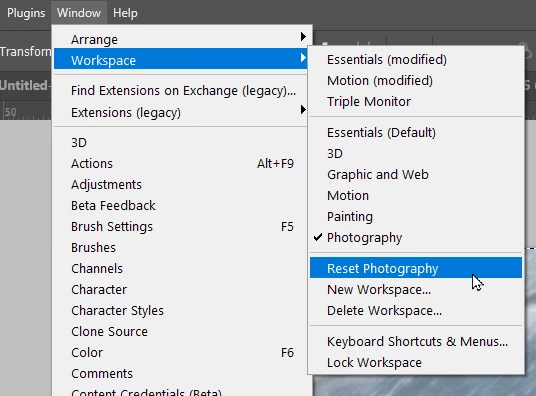Choose Essentials (Default) workspace
The width and height of the screenshot is (536, 396).
[x=416, y=132]
